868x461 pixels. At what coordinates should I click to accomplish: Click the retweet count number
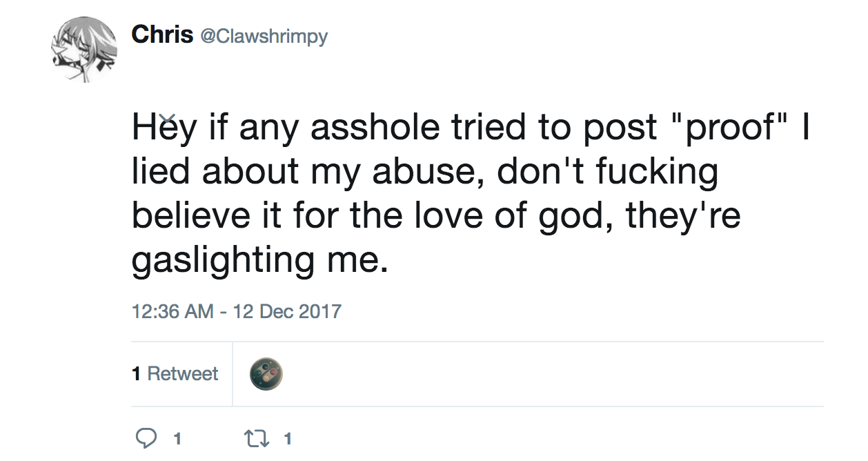(288, 439)
